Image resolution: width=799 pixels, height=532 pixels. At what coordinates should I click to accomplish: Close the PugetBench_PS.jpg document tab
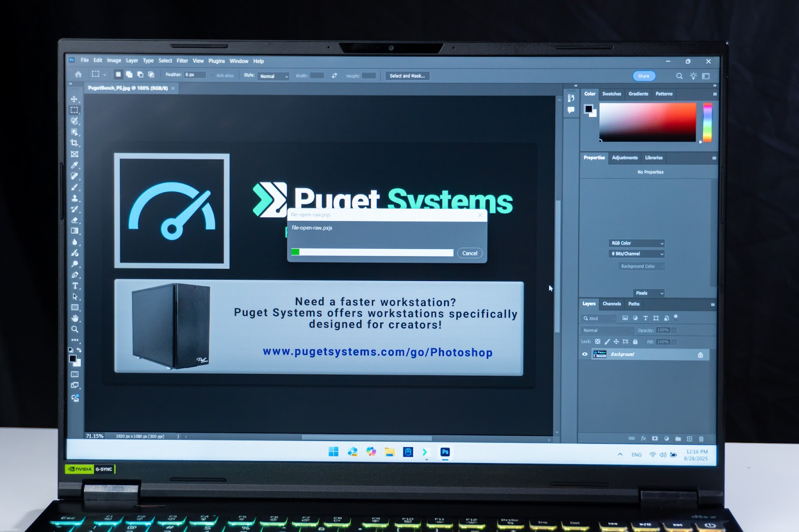click(173, 88)
